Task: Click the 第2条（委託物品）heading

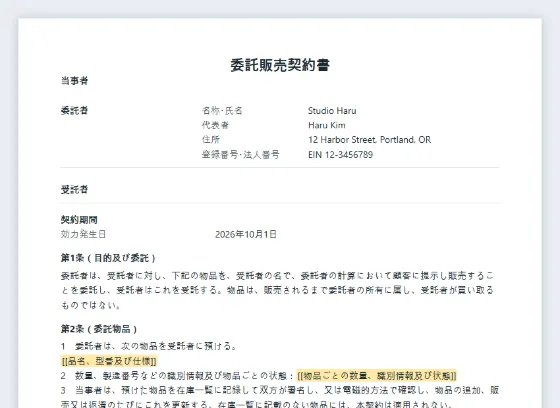Action: 99,329
